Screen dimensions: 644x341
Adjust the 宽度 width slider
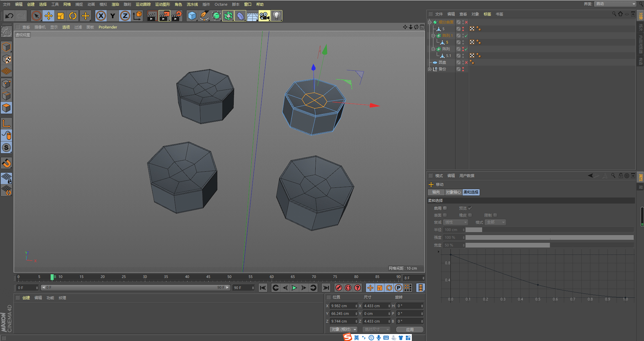[x=549, y=245]
